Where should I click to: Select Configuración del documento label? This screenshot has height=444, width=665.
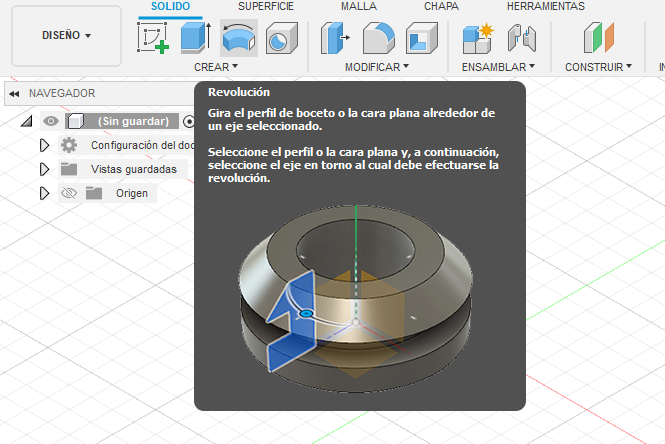[142, 145]
